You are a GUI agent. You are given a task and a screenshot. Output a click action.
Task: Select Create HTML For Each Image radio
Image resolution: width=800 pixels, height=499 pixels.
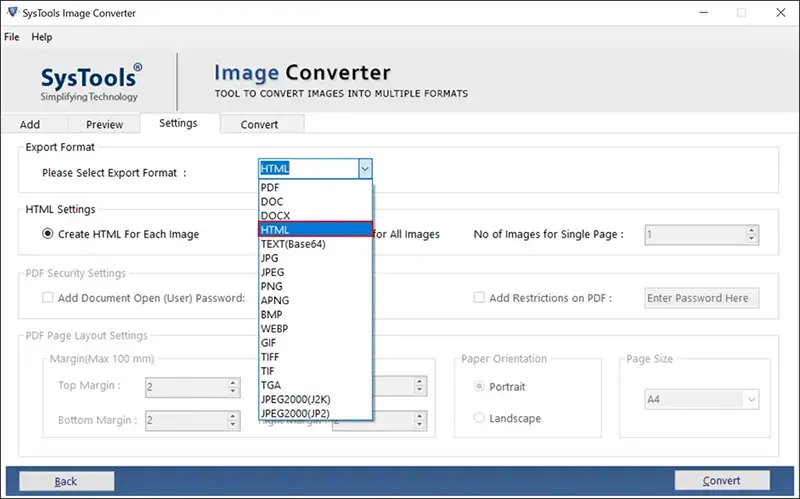pos(47,234)
